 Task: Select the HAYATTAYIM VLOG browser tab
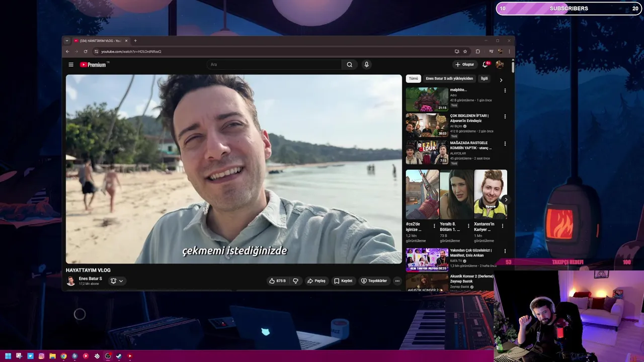(101, 41)
